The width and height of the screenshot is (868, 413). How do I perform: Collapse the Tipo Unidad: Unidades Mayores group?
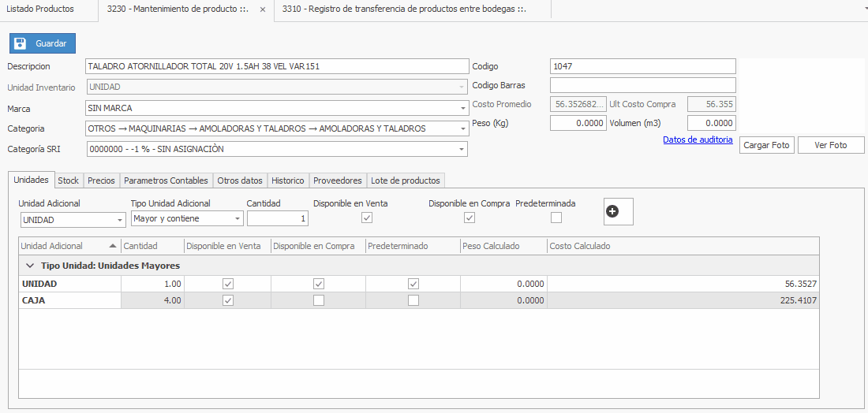tap(29, 266)
